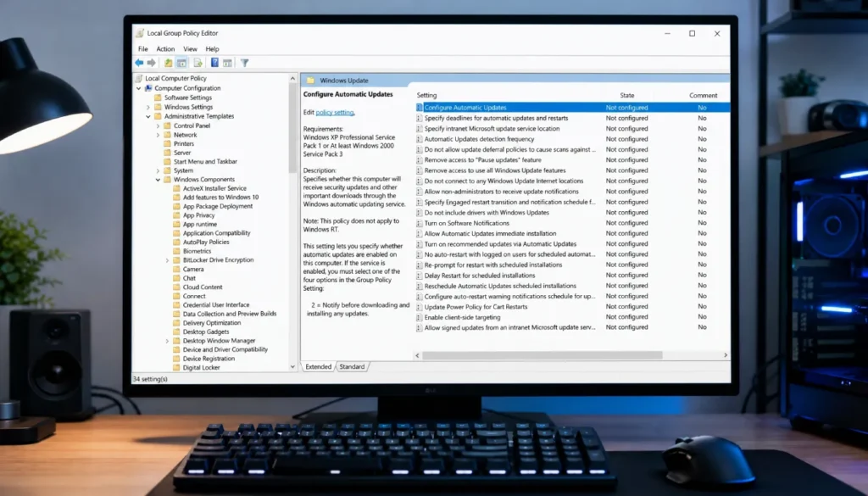Image resolution: width=868 pixels, height=496 pixels.
Task: Go up one level with folder-arrow icon
Action: click(169, 63)
